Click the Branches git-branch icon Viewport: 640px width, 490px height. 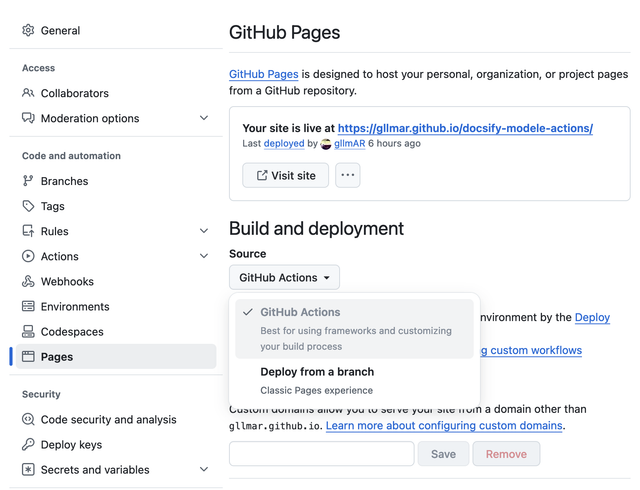[x=28, y=181]
